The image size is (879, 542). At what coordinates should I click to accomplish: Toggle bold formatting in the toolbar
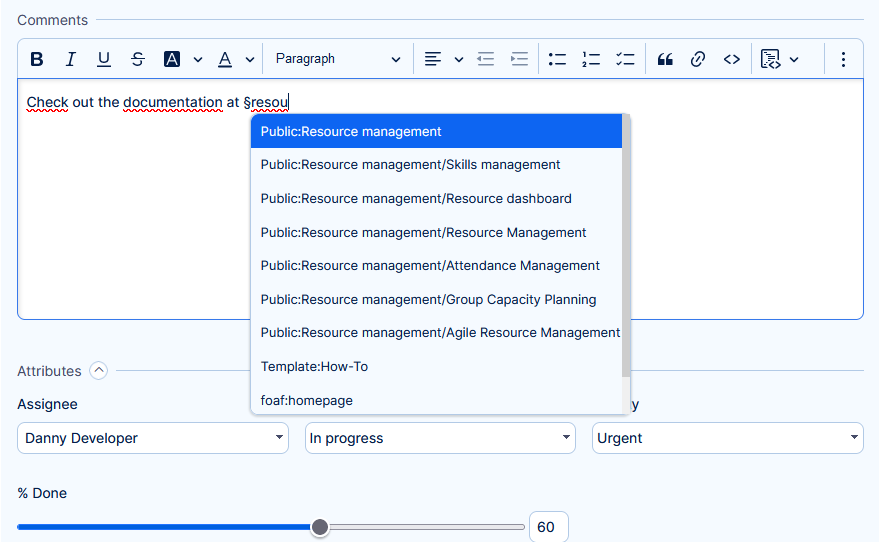37,59
